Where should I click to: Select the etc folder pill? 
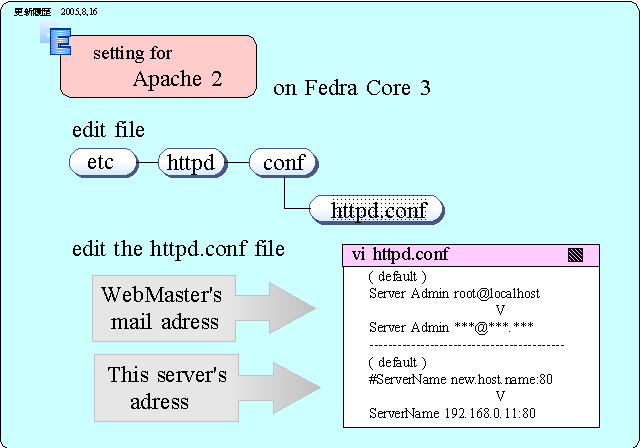[x=101, y=162]
